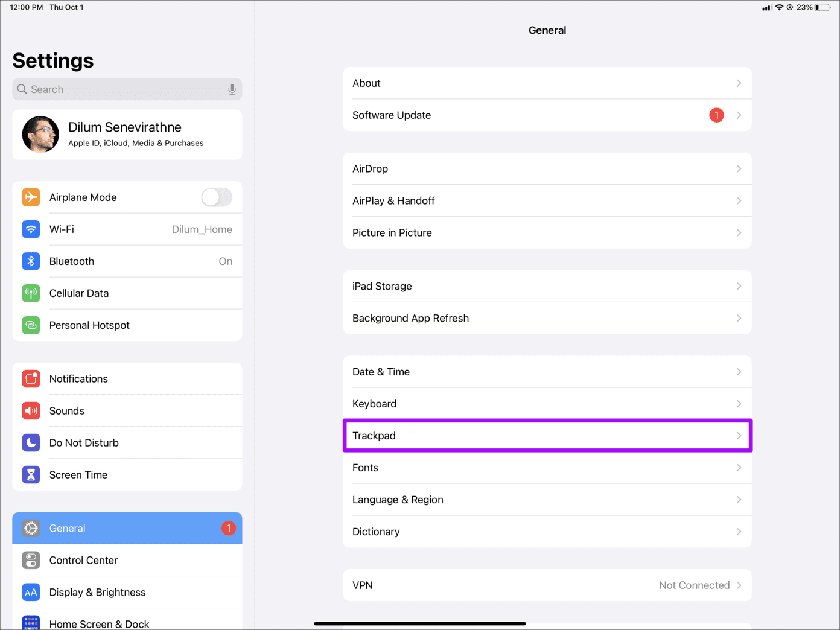Open Date & Time chevron

click(x=739, y=372)
